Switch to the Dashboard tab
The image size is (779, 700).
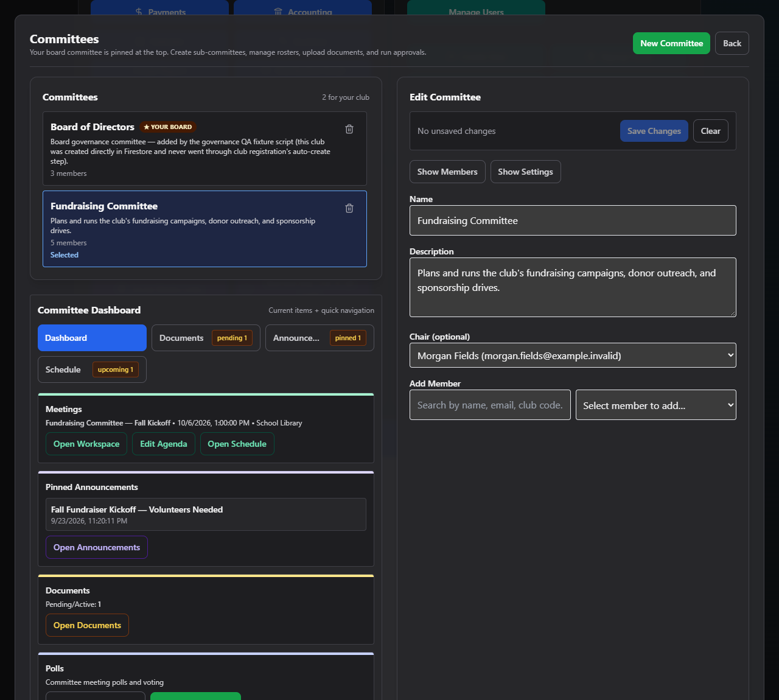(92, 338)
